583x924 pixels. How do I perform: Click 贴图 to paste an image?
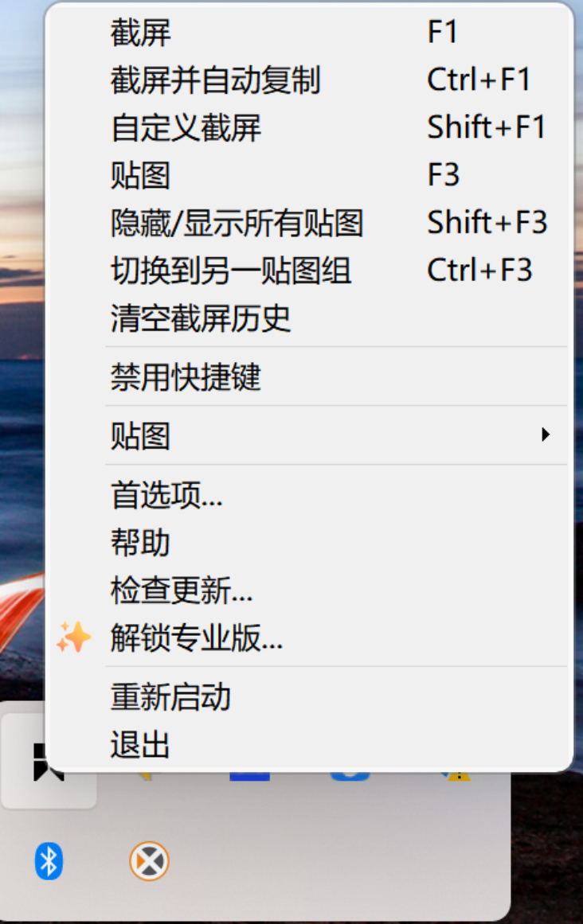tap(141, 176)
